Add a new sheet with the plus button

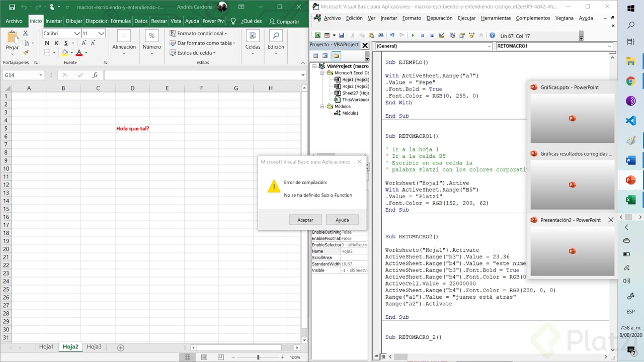(x=120, y=347)
